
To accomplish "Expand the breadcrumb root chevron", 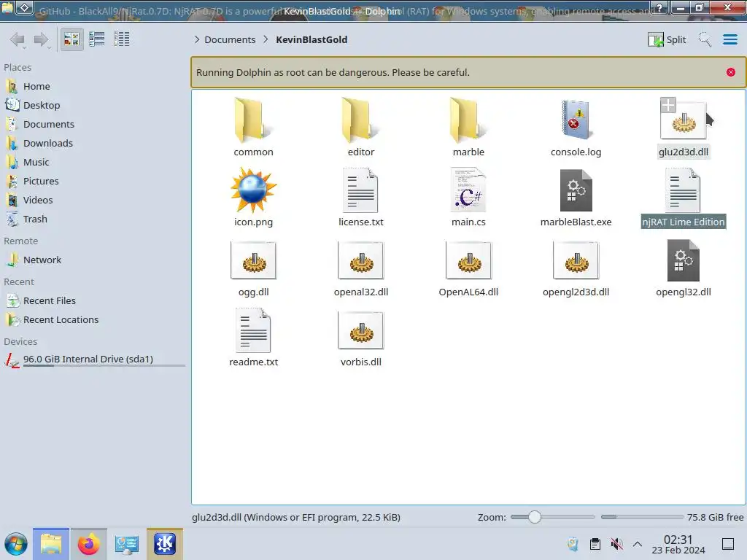I will click(197, 39).
